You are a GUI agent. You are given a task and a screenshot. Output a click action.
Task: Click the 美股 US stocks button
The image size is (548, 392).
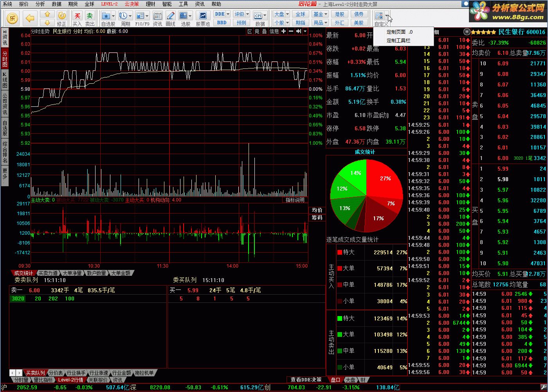(x=359, y=23)
